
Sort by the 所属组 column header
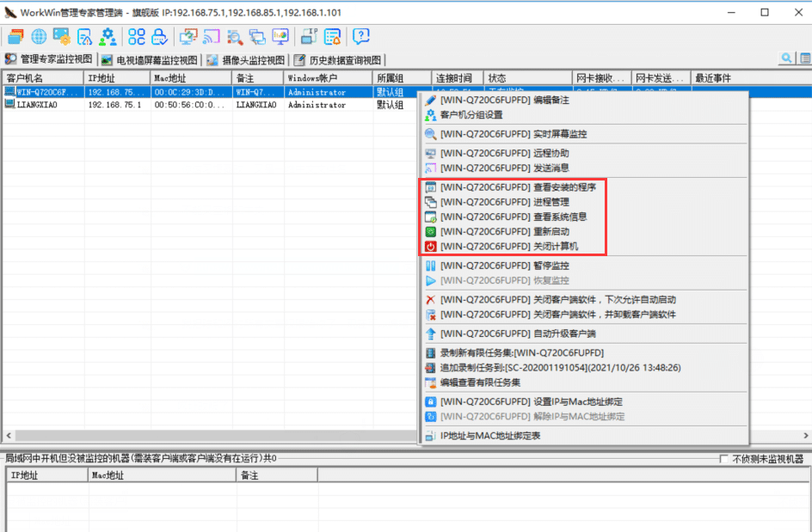(402, 78)
